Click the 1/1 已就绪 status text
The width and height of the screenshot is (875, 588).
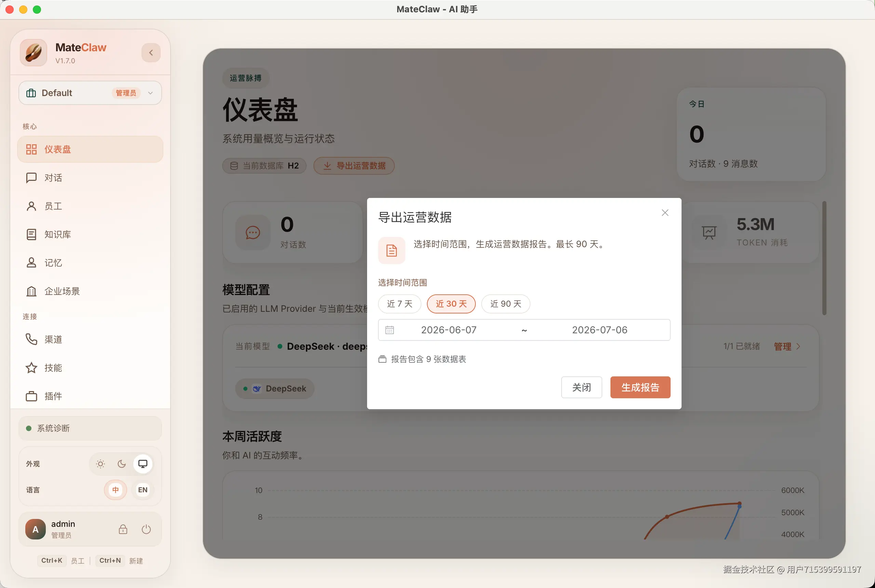coord(742,346)
